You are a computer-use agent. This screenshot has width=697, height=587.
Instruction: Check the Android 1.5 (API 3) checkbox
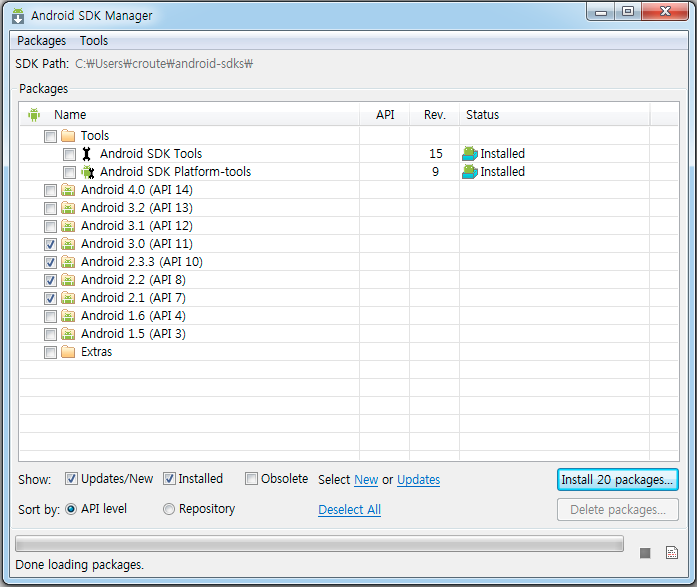tap(50, 334)
